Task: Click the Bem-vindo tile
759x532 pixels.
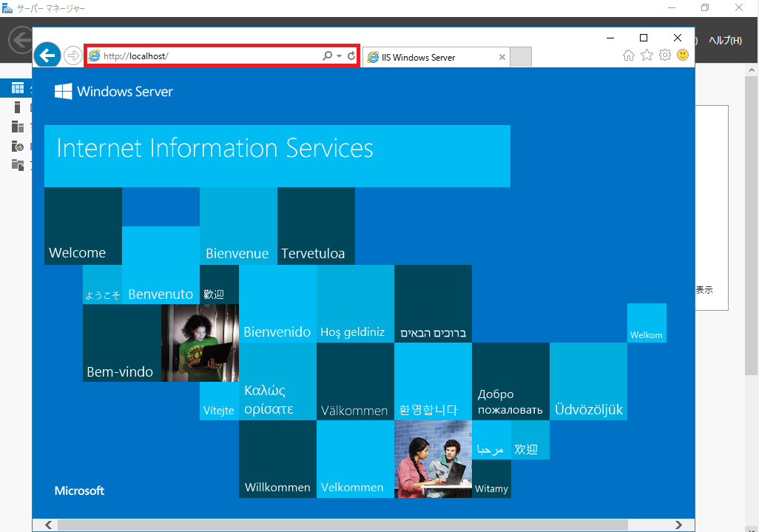Action: pos(122,343)
